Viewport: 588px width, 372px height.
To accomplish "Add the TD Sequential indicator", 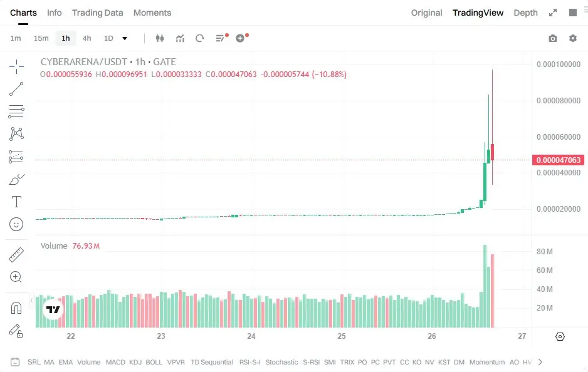I will tap(212, 362).
